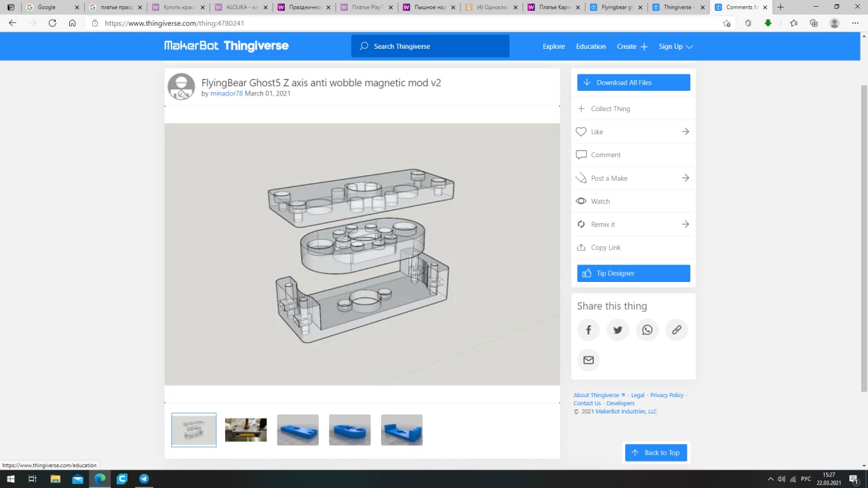868x488 pixels.
Task: Open the Windows Start menu
Action: [x=11, y=479]
